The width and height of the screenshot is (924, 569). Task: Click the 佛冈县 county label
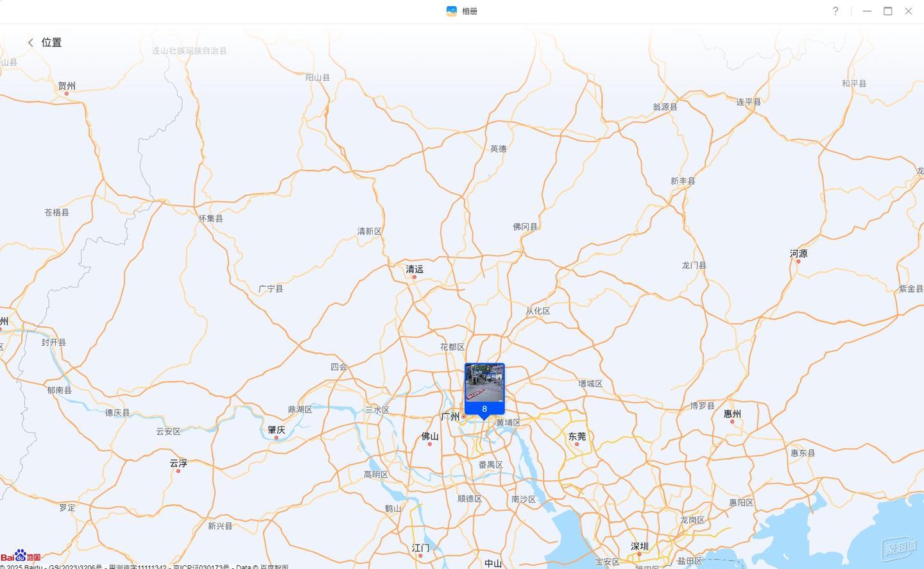tap(526, 227)
